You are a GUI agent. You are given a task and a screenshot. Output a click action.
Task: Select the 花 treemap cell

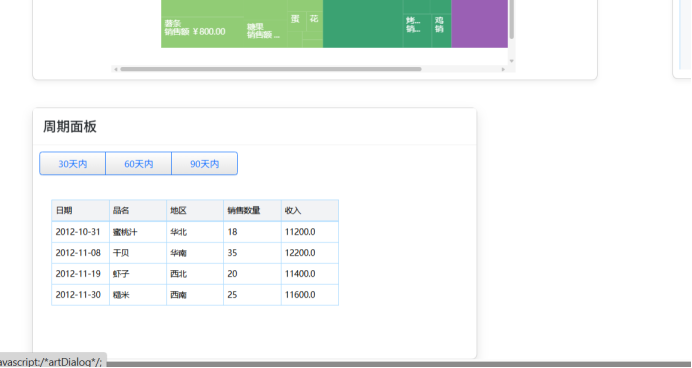coord(314,21)
